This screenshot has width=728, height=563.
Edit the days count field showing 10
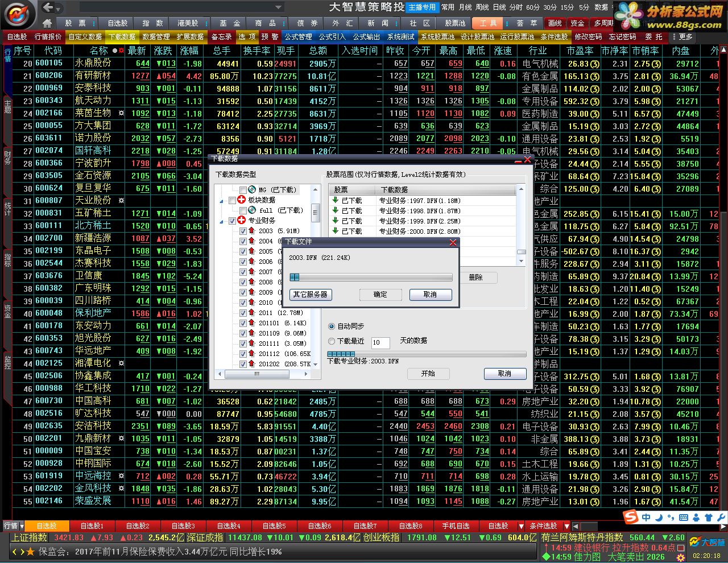point(380,342)
